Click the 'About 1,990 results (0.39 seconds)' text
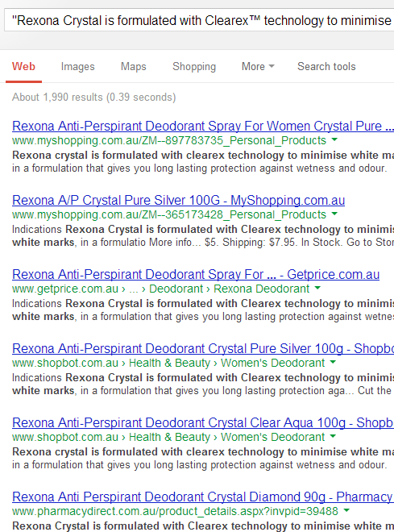Screen dimensions: 394x532 [x=94, y=98]
